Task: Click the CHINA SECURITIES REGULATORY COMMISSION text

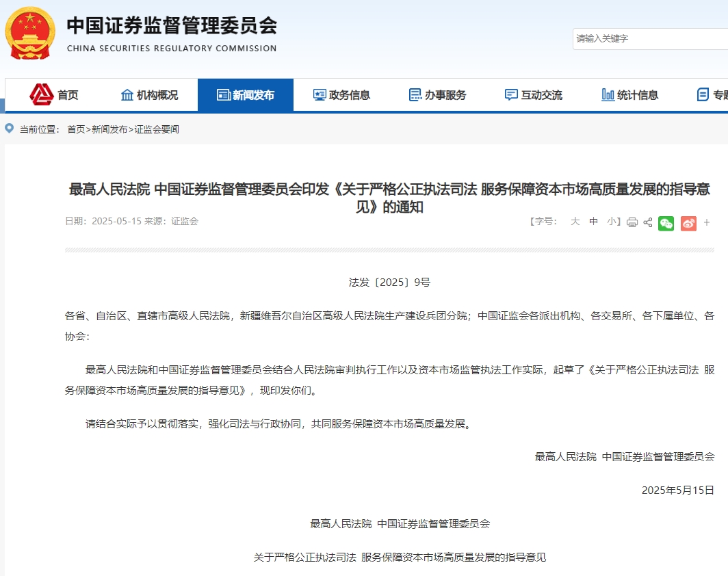Action: (x=172, y=49)
